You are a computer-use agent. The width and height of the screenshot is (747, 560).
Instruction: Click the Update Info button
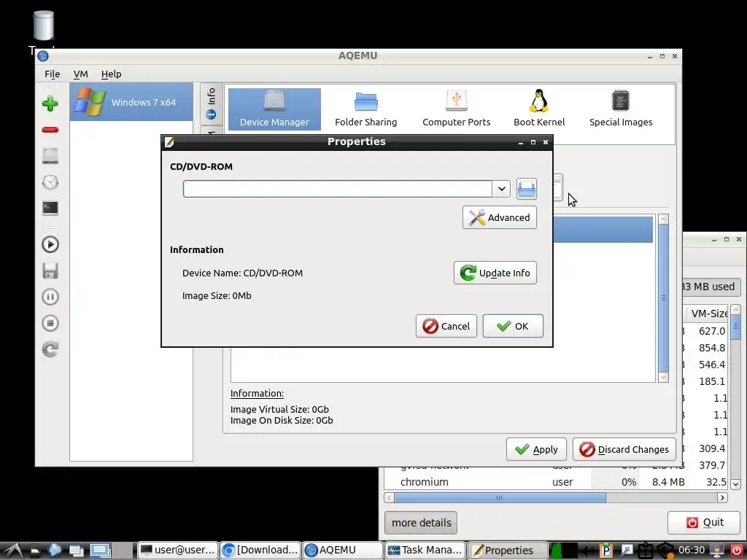coord(495,273)
